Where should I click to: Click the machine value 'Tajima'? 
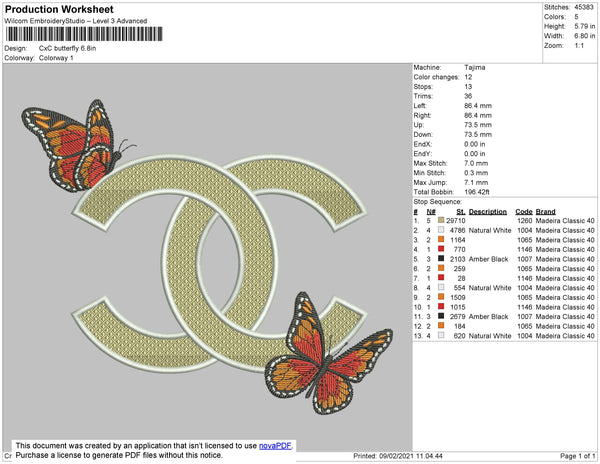pos(474,67)
